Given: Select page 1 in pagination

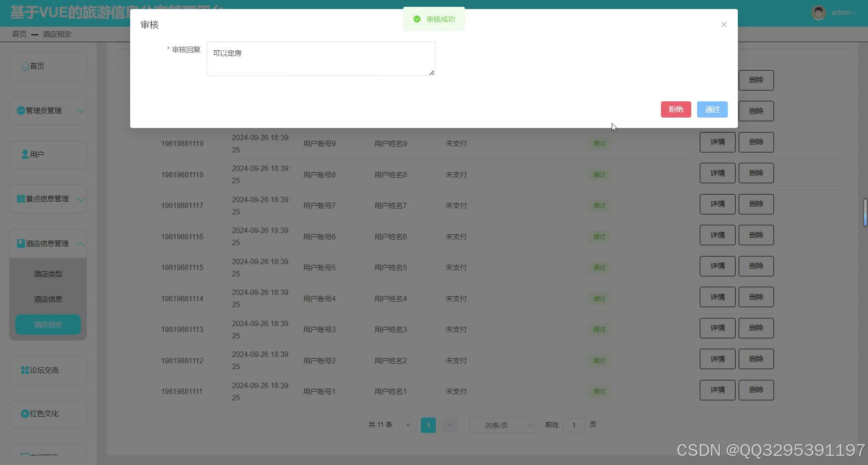Looking at the screenshot, I should pos(428,425).
